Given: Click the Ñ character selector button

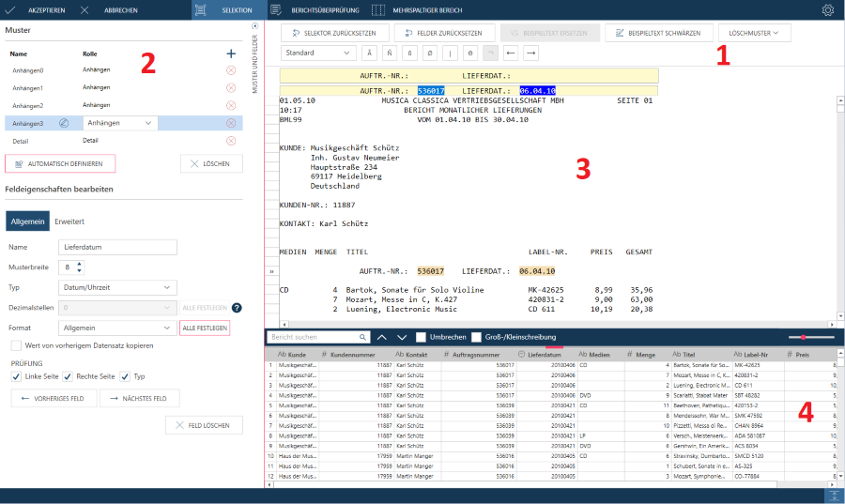Looking at the screenshot, I should pos(388,53).
